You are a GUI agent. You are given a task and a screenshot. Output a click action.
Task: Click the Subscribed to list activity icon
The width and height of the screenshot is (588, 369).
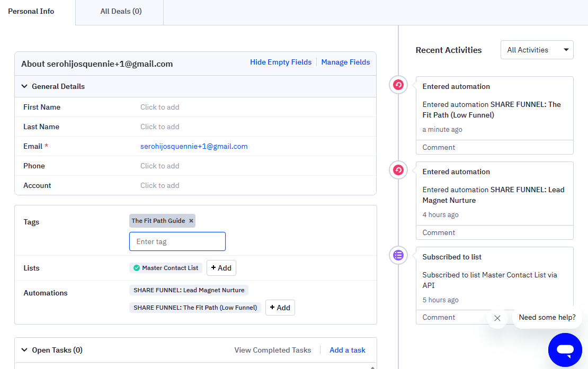tap(398, 255)
